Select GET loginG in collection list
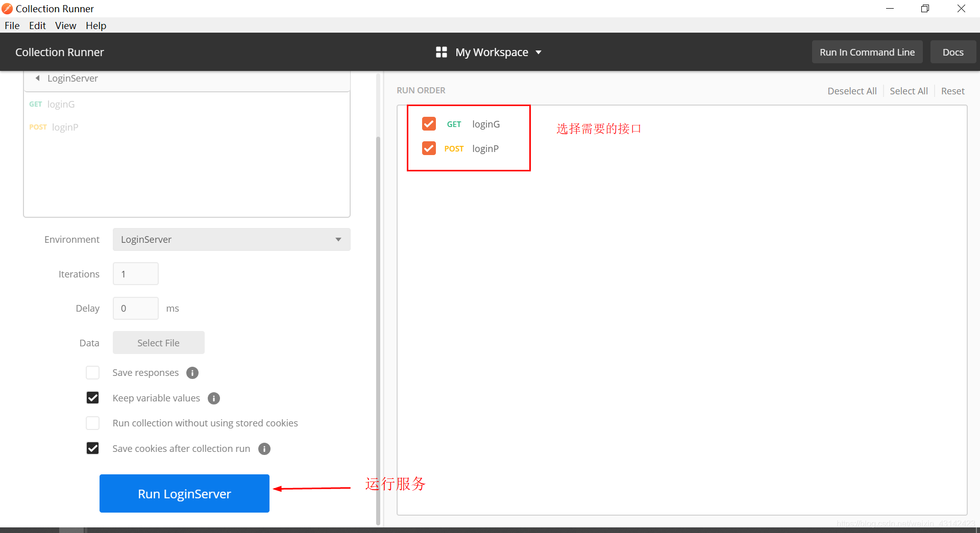Viewport: 980px width, 533px height. (x=52, y=104)
